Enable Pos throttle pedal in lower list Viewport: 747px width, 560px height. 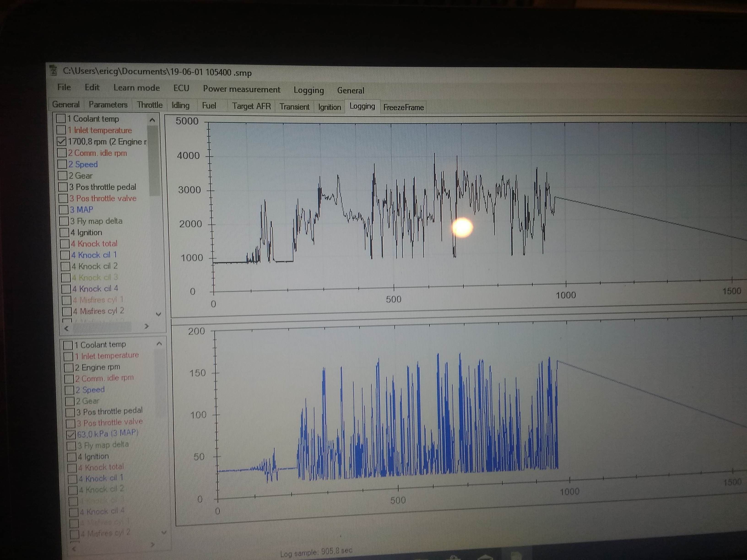tap(70, 412)
